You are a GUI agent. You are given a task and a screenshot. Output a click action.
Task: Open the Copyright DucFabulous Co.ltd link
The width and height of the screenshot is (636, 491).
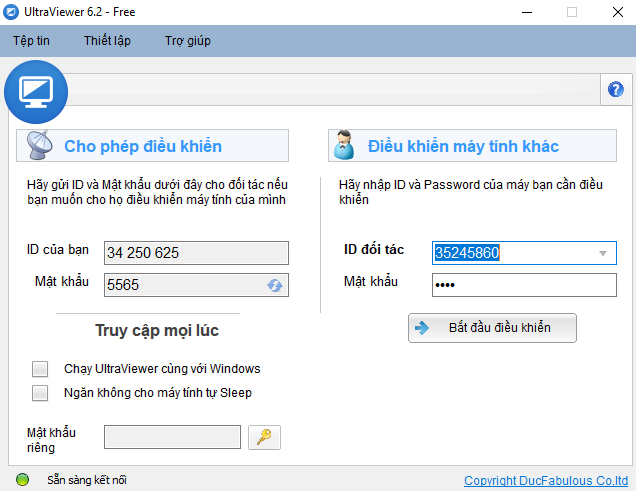click(546, 481)
